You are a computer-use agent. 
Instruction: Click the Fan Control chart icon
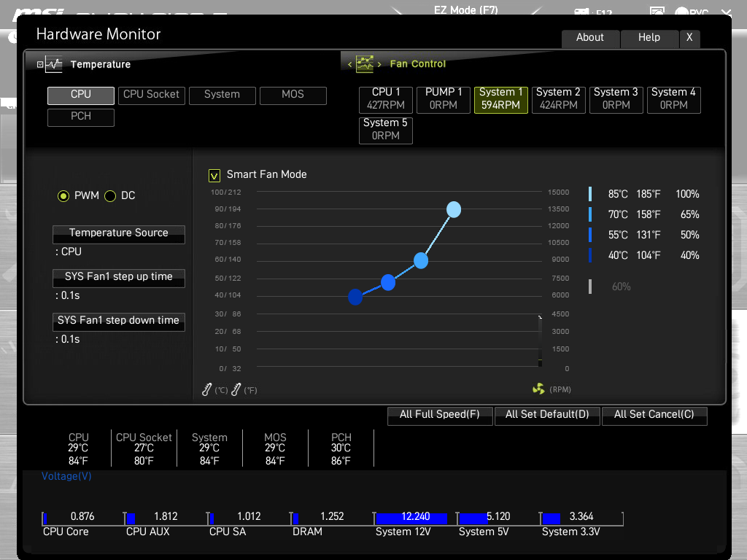[x=365, y=64]
